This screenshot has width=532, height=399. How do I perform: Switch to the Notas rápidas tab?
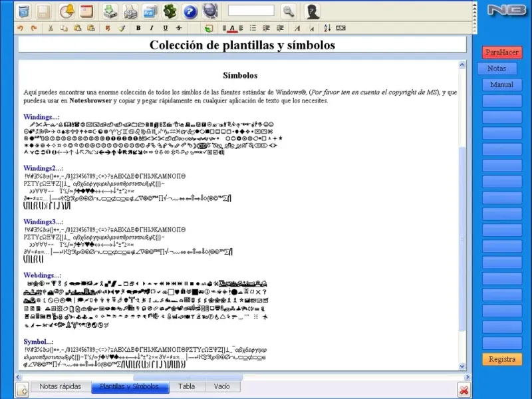tap(61, 386)
